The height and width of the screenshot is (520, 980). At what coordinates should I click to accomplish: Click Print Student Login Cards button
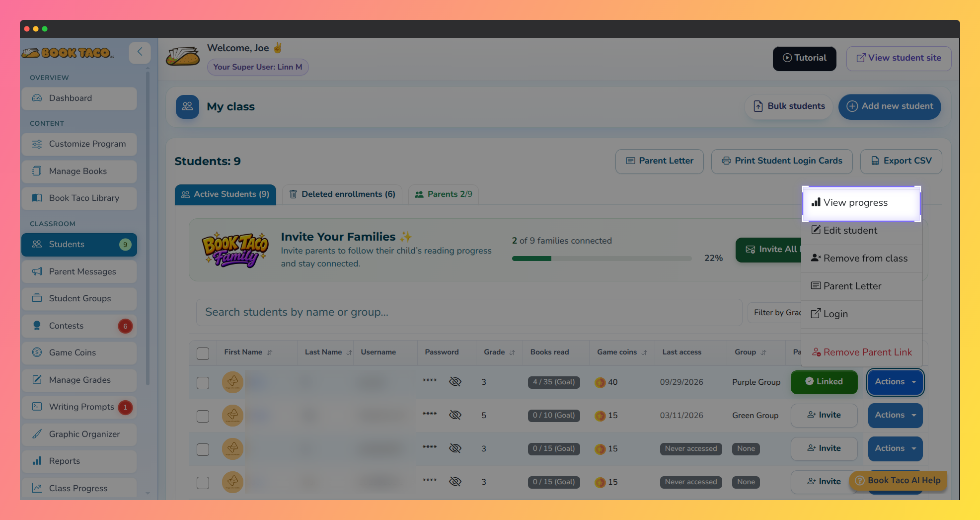click(782, 161)
